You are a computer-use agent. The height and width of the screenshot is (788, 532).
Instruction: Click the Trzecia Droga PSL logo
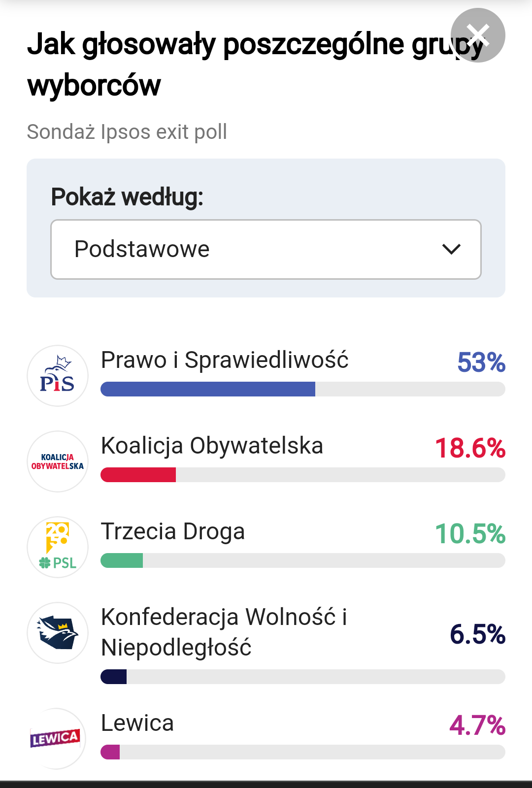pyautogui.click(x=58, y=547)
